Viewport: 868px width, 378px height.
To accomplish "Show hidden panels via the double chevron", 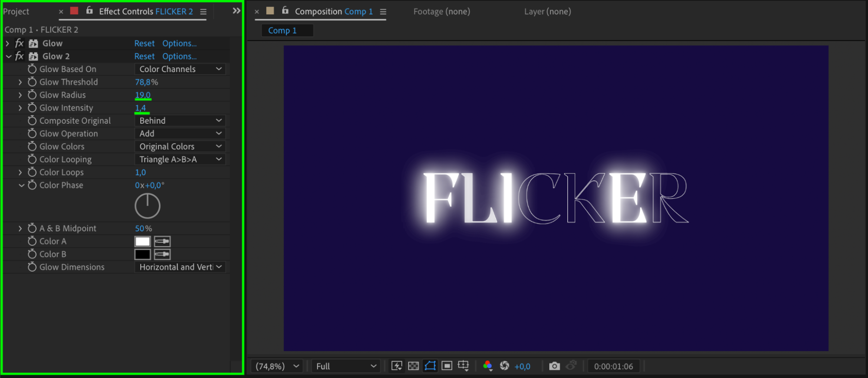I will click(x=236, y=11).
